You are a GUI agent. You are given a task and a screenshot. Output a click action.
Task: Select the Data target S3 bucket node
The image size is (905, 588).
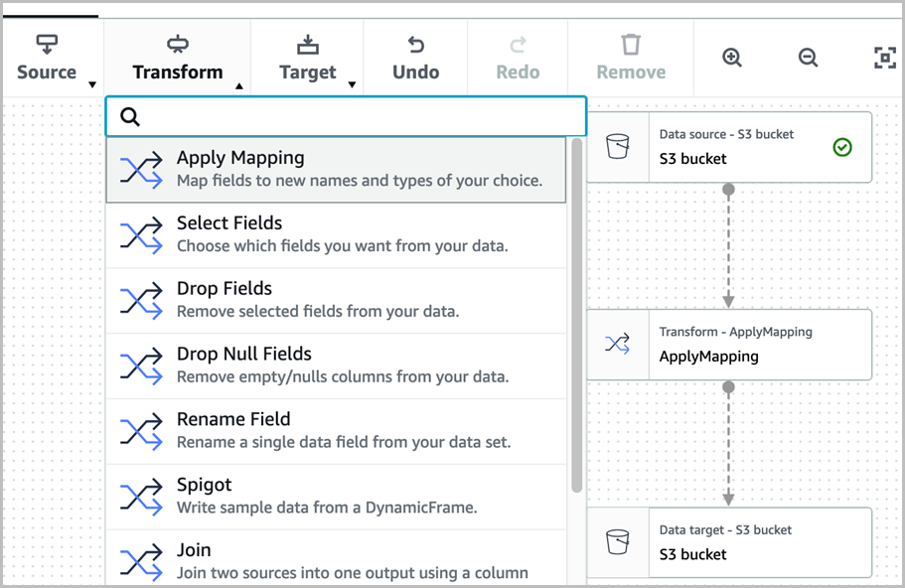[729, 542]
